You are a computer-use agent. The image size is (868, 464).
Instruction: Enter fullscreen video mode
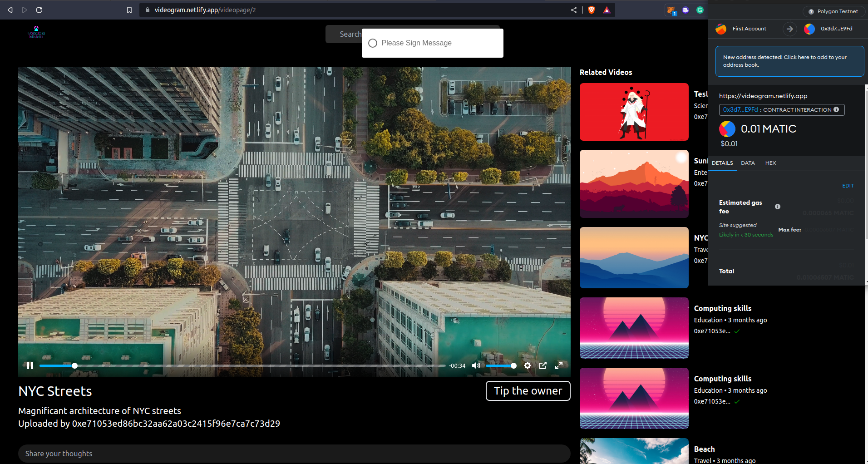559,365
